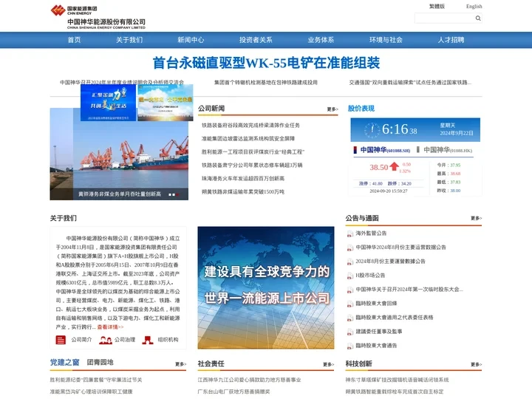Open headline 首台永磁直驱型WK-55电铲在准能组装
This screenshot has height=399, width=532.
pos(266,63)
